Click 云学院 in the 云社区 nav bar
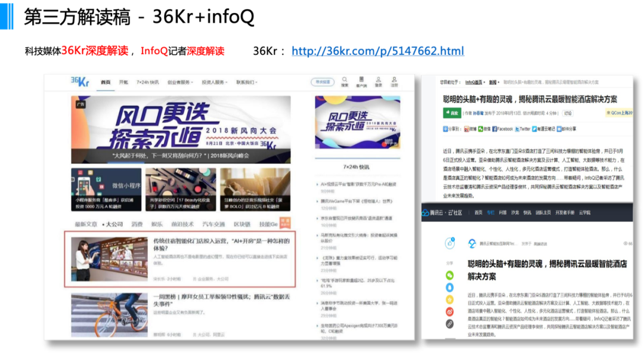This screenshot has width=644, height=353. (x=584, y=212)
